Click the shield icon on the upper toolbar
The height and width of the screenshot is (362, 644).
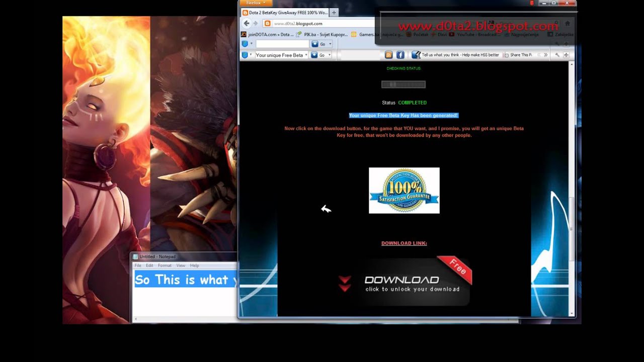[245, 44]
